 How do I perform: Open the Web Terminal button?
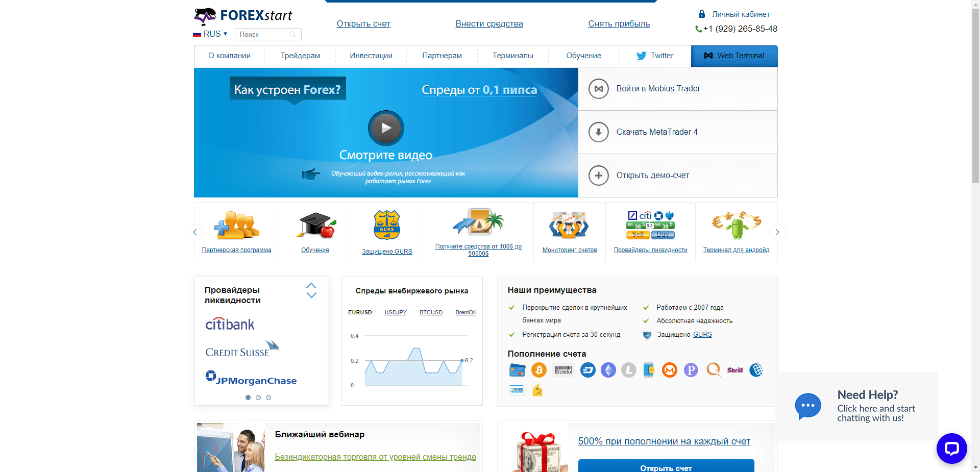(x=734, y=56)
